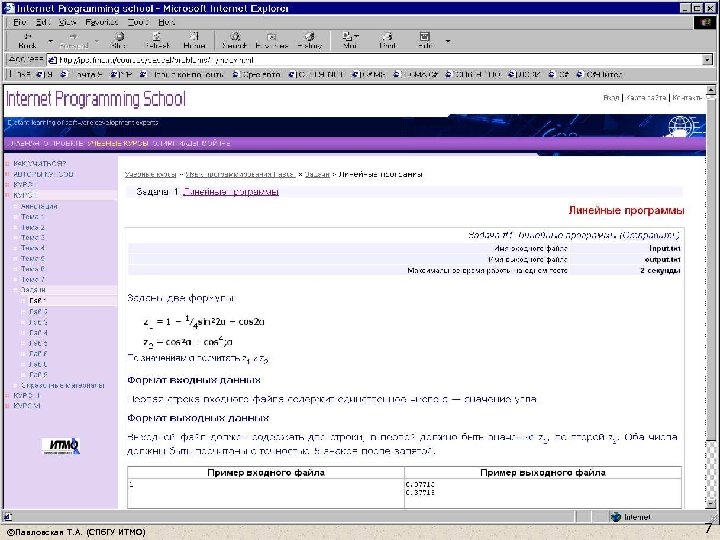Click the page icon in the address bar
The height and width of the screenshot is (540, 720).
52,60
